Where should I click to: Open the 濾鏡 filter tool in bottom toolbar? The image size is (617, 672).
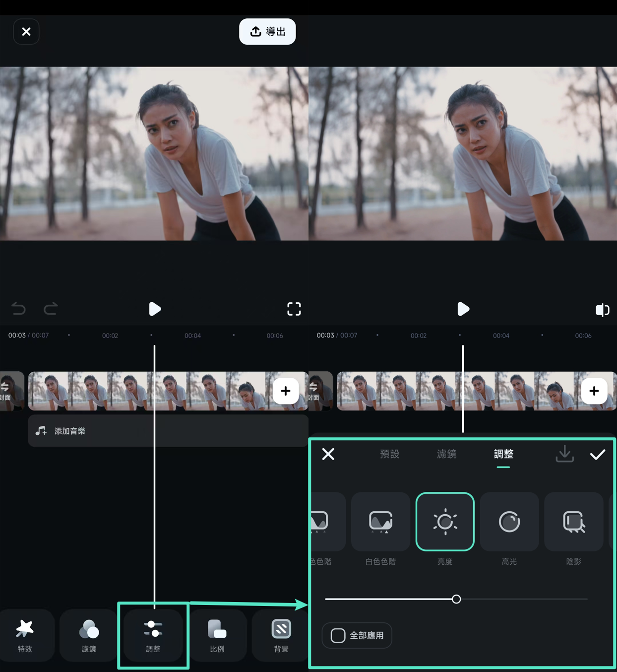tap(89, 635)
